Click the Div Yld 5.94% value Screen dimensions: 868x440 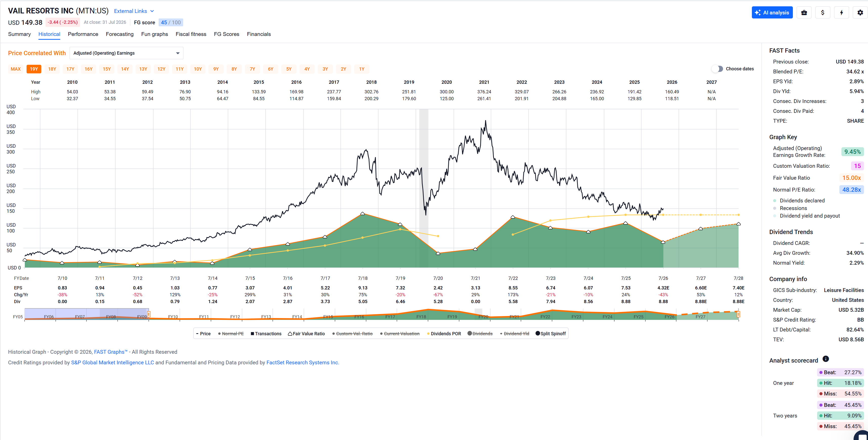tap(857, 91)
